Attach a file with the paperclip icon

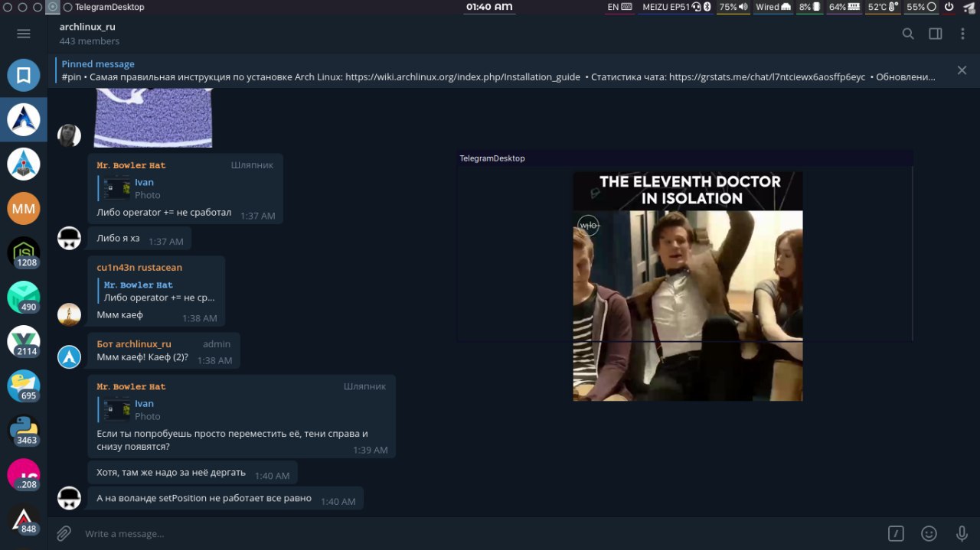[x=64, y=533]
